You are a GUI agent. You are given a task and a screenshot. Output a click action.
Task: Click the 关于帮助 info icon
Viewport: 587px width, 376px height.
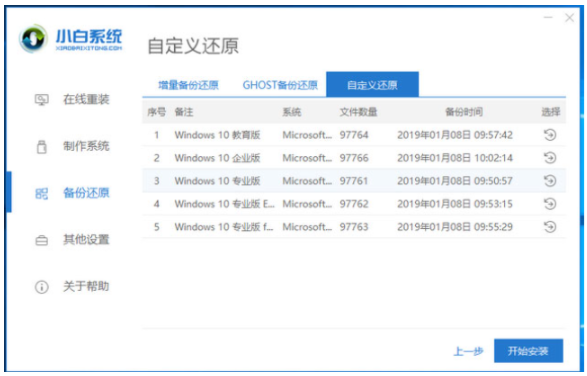click(x=42, y=287)
